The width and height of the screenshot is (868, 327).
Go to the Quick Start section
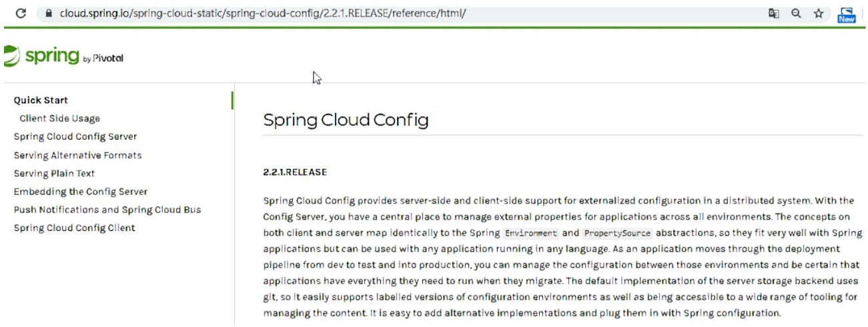[x=41, y=100]
